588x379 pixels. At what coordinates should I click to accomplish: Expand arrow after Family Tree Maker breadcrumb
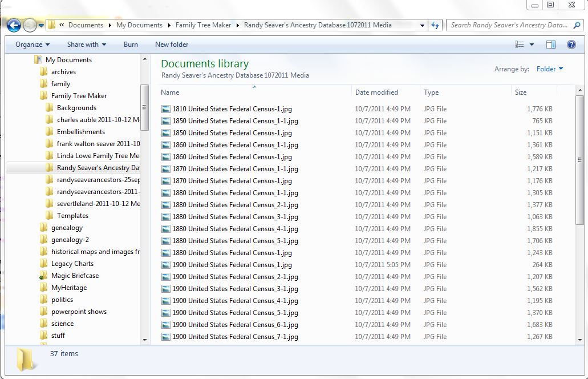237,26
